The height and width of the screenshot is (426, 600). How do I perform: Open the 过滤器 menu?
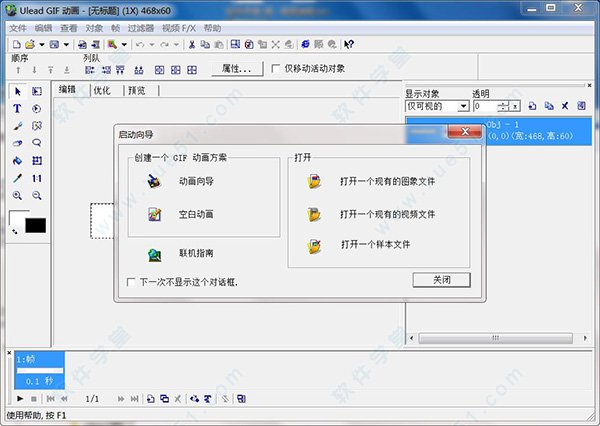point(141,28)
